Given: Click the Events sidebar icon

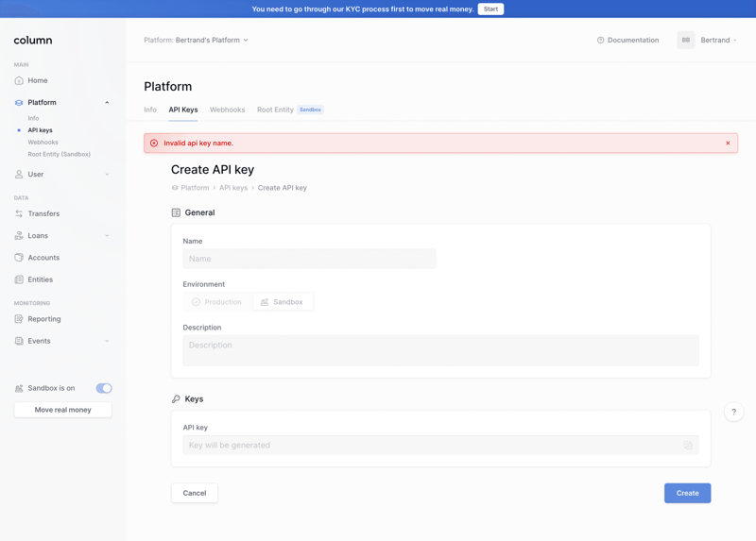Looking at the screenshot, I should pos(19,341).
